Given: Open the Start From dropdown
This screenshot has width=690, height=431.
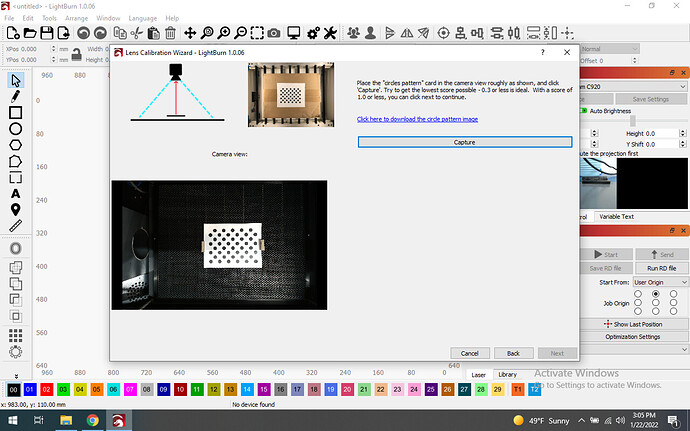Looking at the screenshot, I should (x=660, y=282).
